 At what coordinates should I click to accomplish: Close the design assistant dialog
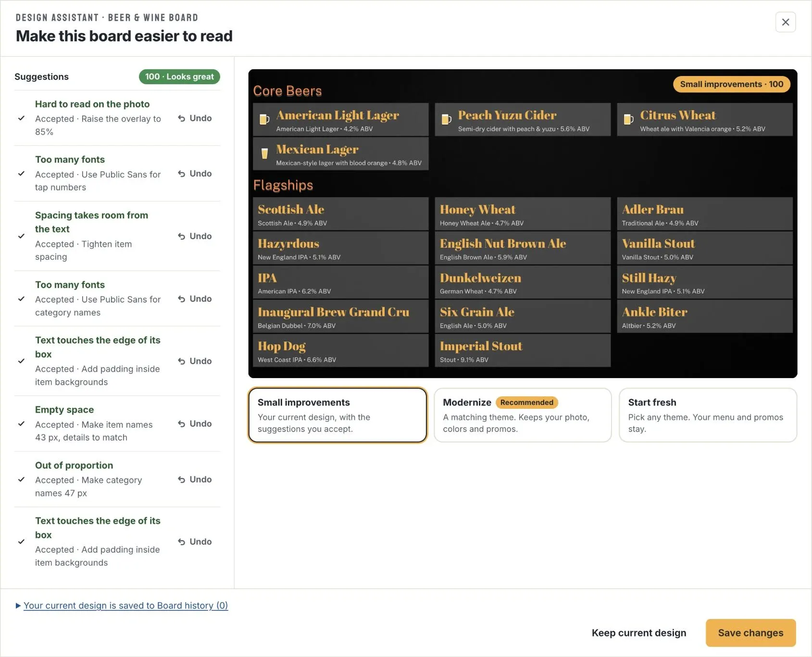[786, 22]
